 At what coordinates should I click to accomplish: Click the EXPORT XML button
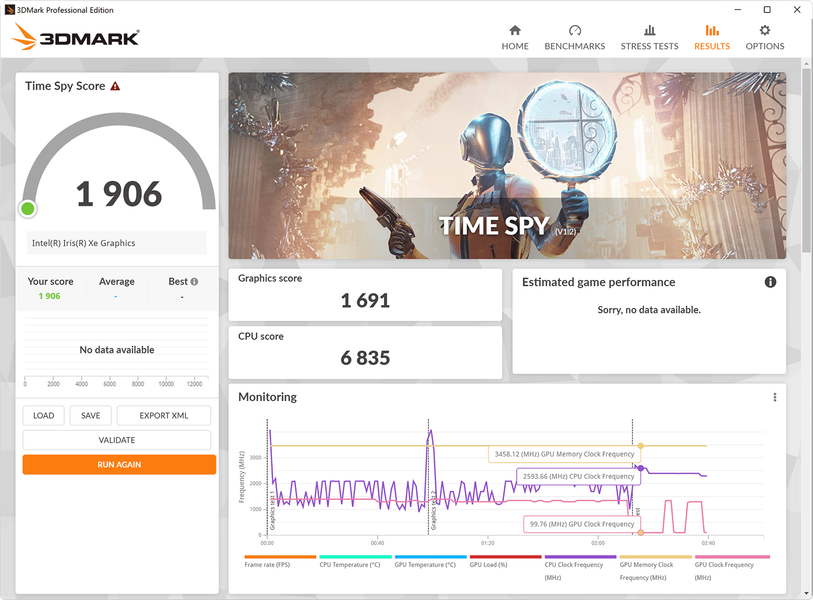[164, 415]
